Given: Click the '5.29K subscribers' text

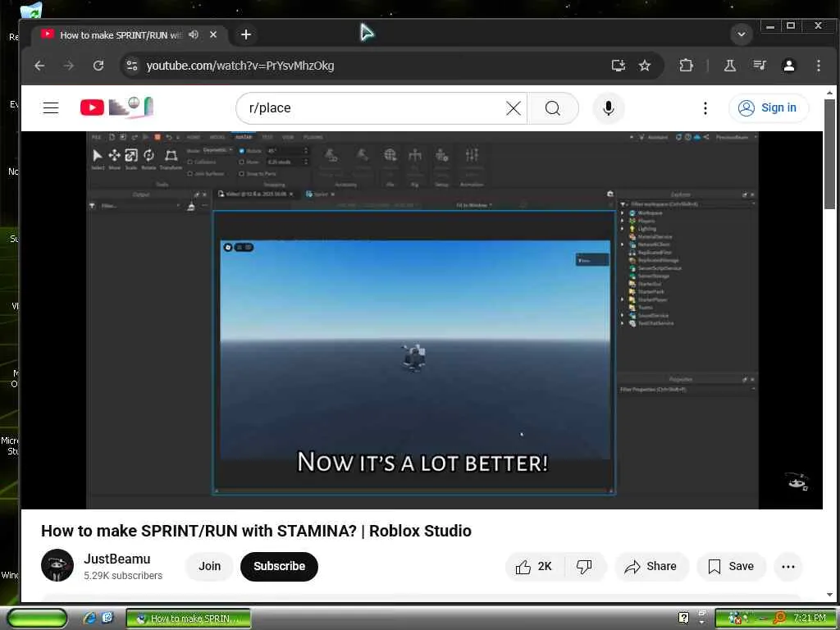Looking at the screenshot, I should 123,575.
